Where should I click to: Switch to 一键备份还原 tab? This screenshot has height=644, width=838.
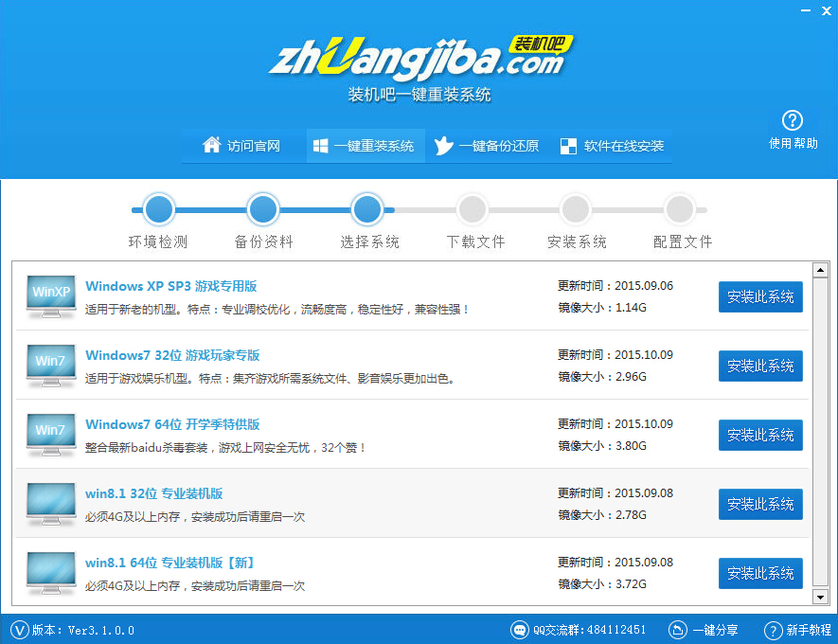487,145
